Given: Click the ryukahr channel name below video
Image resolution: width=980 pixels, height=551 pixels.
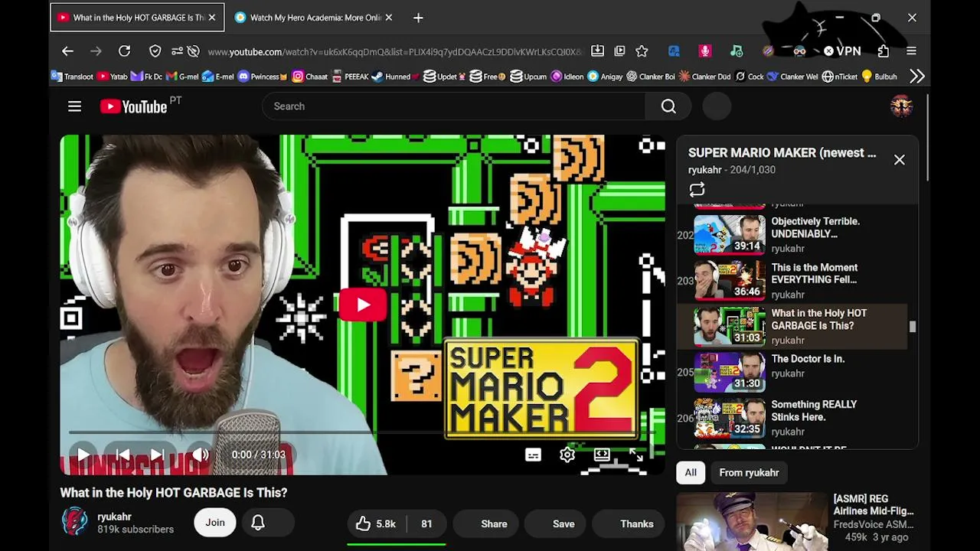Looking at the screenshot, I should point(114,517).
